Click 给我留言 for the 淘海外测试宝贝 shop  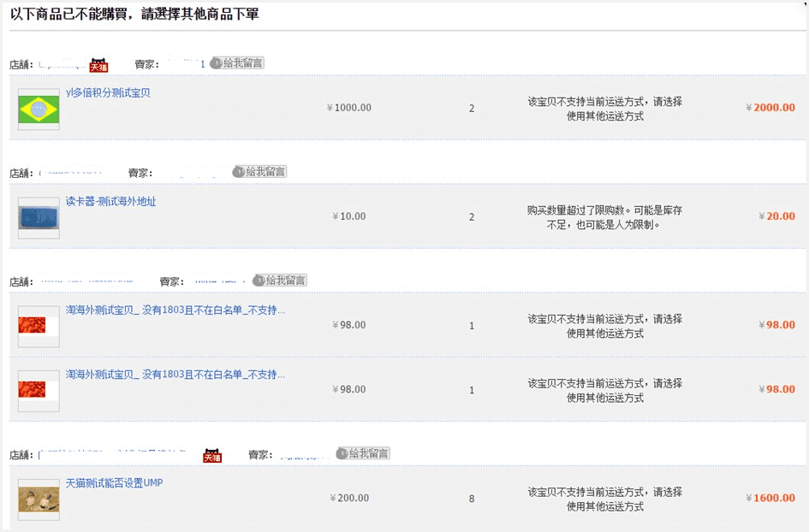[x=280, y=281]
